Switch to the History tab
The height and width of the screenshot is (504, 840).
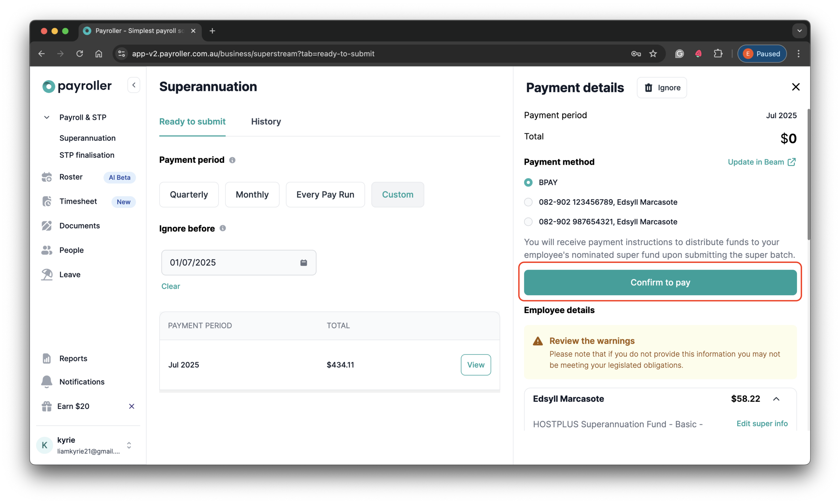coord(266,122)
